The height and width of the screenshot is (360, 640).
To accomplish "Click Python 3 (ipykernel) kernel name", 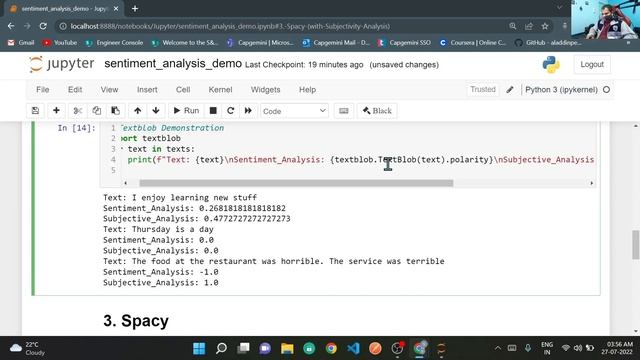I will (561, 90).
